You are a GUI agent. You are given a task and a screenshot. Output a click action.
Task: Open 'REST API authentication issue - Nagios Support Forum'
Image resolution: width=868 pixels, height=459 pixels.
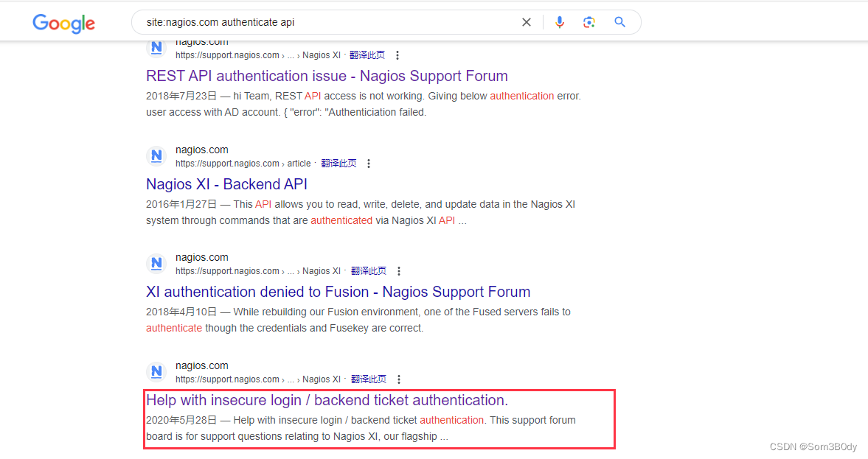(x=327, y=76)
